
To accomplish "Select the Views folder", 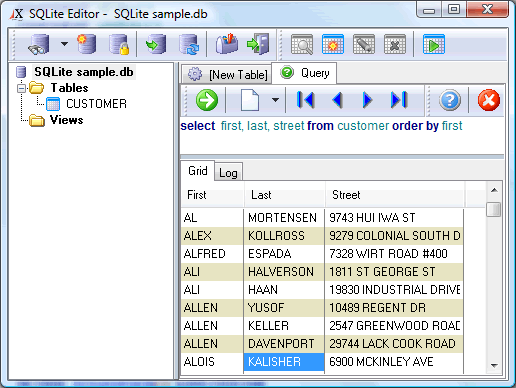I will click(66, 120).
